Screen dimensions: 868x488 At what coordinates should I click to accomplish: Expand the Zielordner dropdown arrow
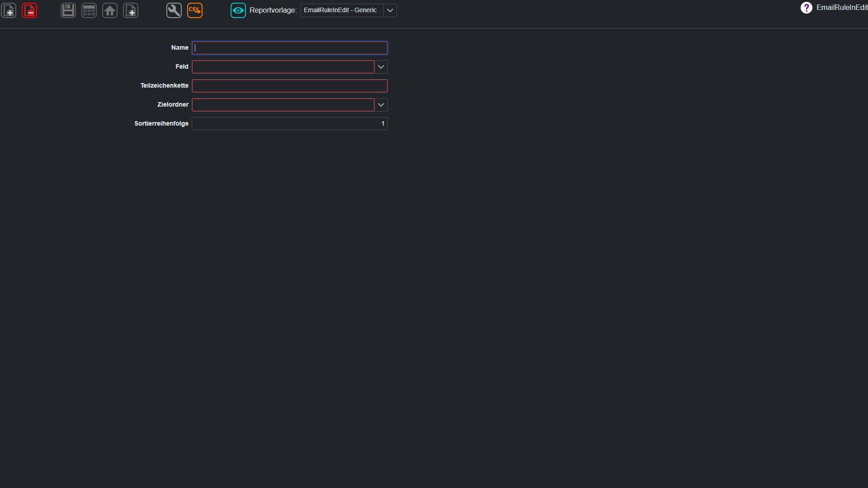pos(381,105)
